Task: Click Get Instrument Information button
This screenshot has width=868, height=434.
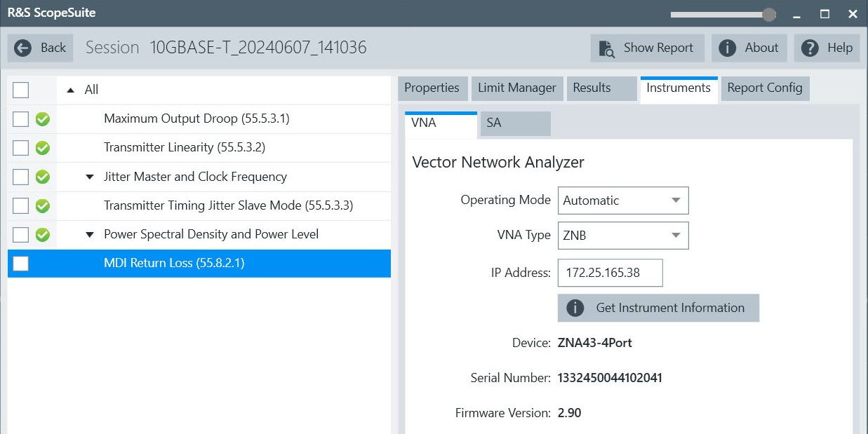Action: [658, 308]
